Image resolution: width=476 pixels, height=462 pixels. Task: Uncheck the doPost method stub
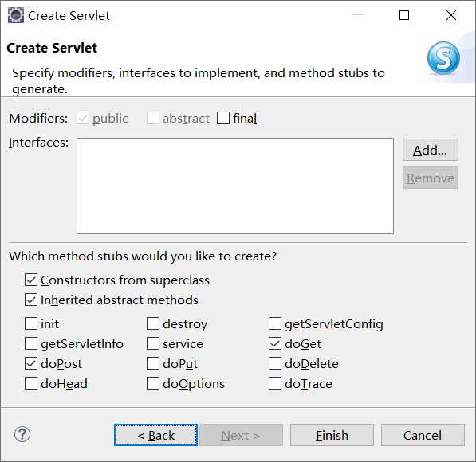tap(31, 363)
